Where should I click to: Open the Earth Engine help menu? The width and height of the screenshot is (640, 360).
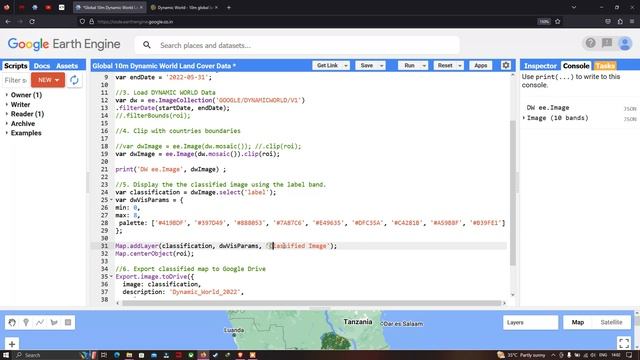(590, 43)
